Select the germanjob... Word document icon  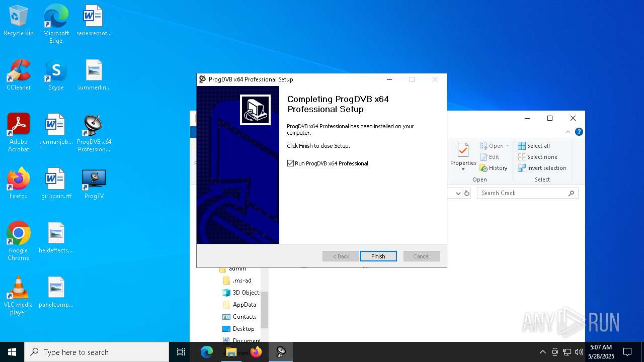[56, 130]
